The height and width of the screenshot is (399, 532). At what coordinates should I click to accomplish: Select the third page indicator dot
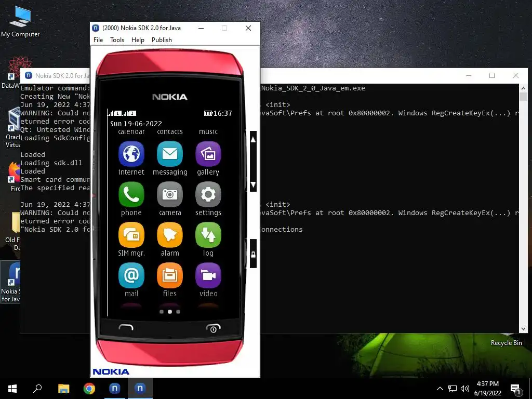click(x=178, y=312)
